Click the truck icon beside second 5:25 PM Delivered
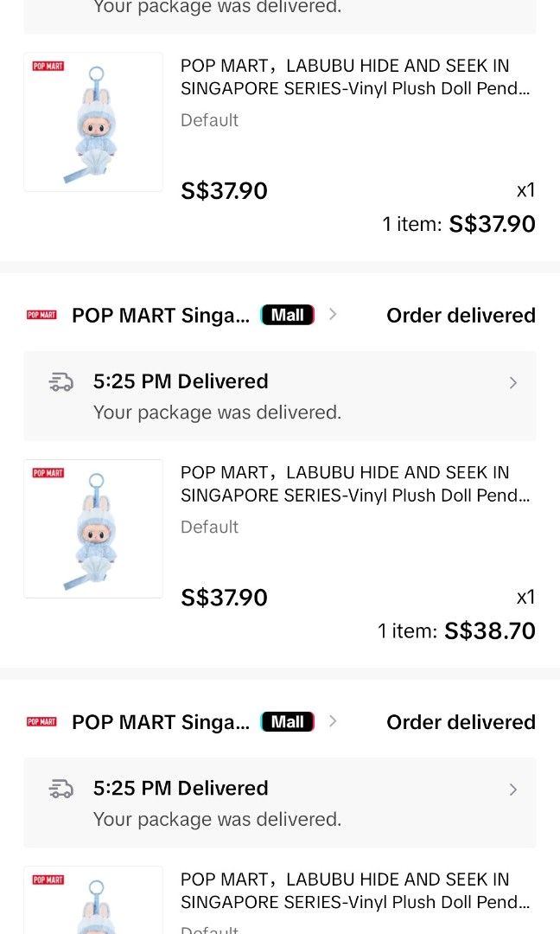The image size is (560, 934). [60, 789]
